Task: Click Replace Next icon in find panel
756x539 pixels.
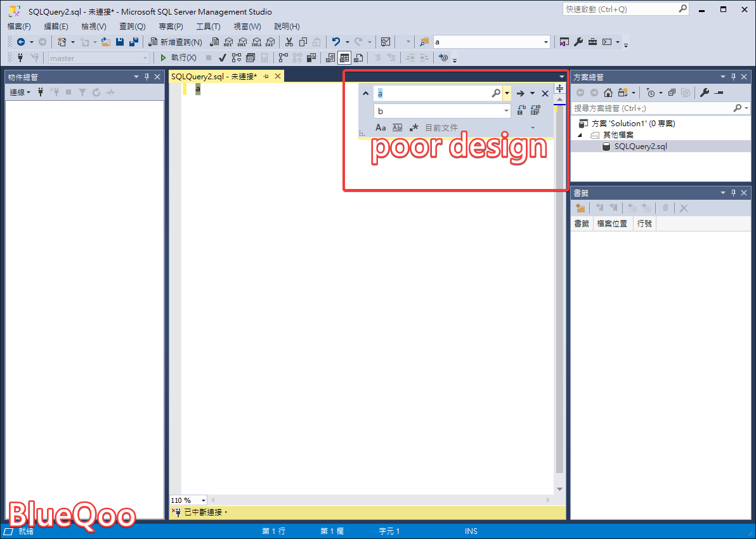Action: pyautogui.click(x=521, y=111)
